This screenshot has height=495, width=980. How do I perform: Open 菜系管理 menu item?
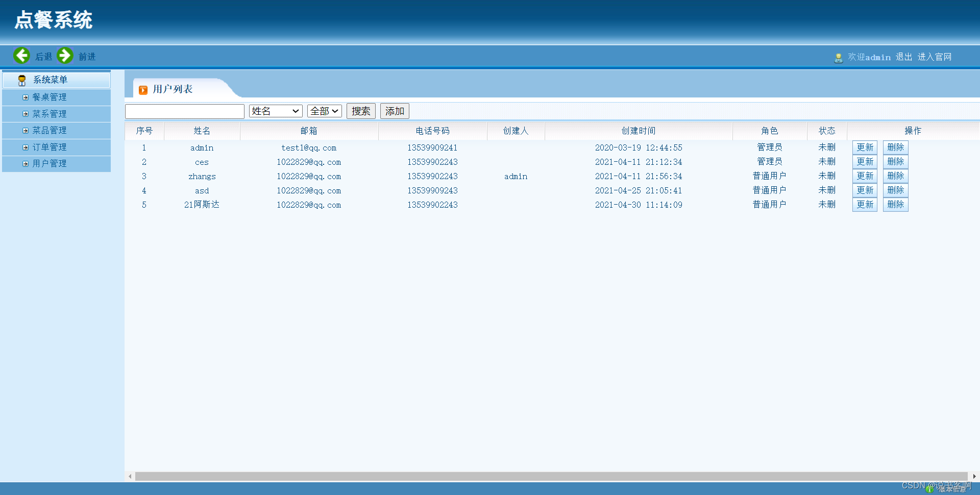pyautogui.click(x=50, y=114)
